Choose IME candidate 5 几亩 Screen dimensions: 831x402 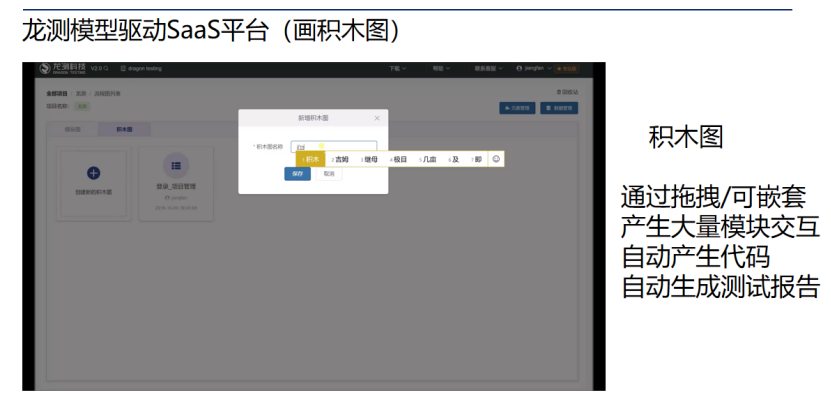point(427,159)
